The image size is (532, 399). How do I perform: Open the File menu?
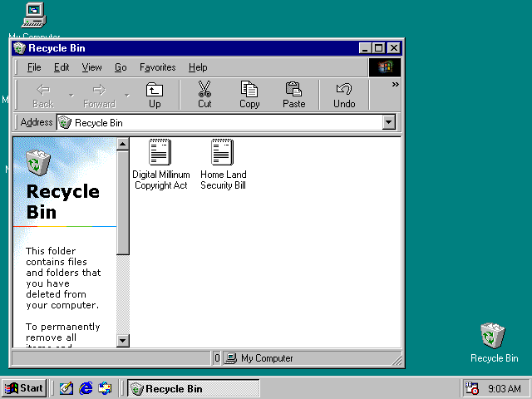click(x=34, y=67)
